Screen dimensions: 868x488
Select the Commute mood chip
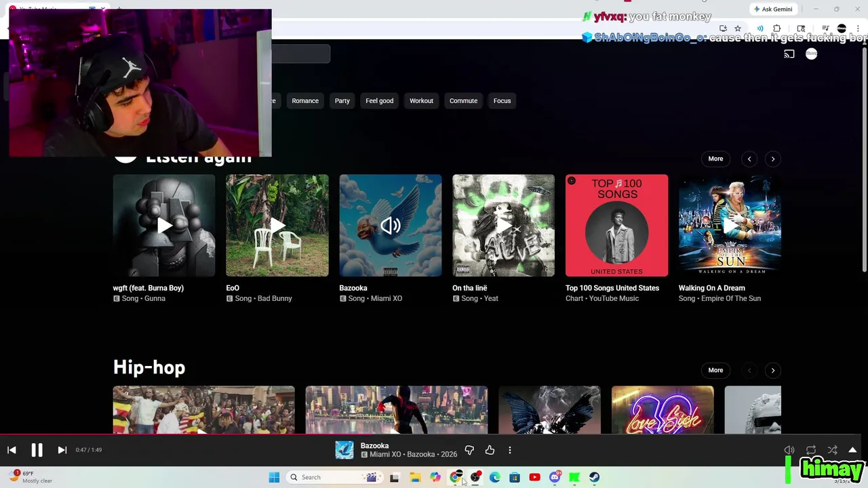tap(463, 101)
